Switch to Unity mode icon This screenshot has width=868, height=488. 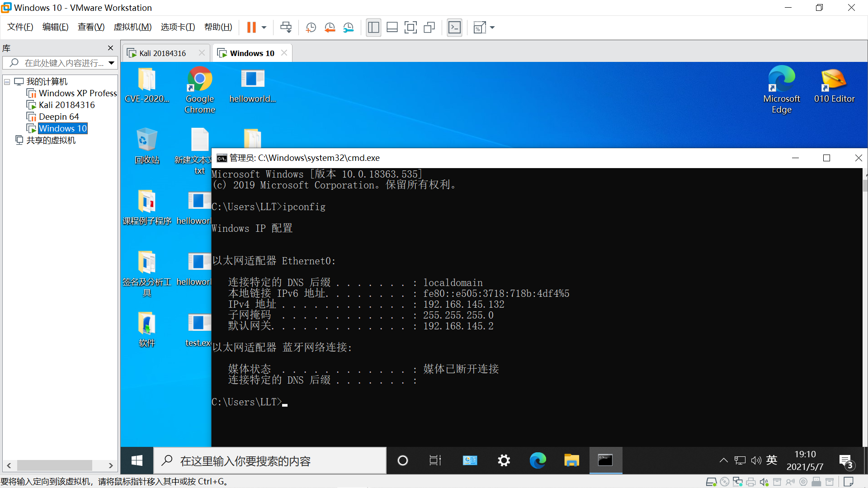click(x=429, y=28)
